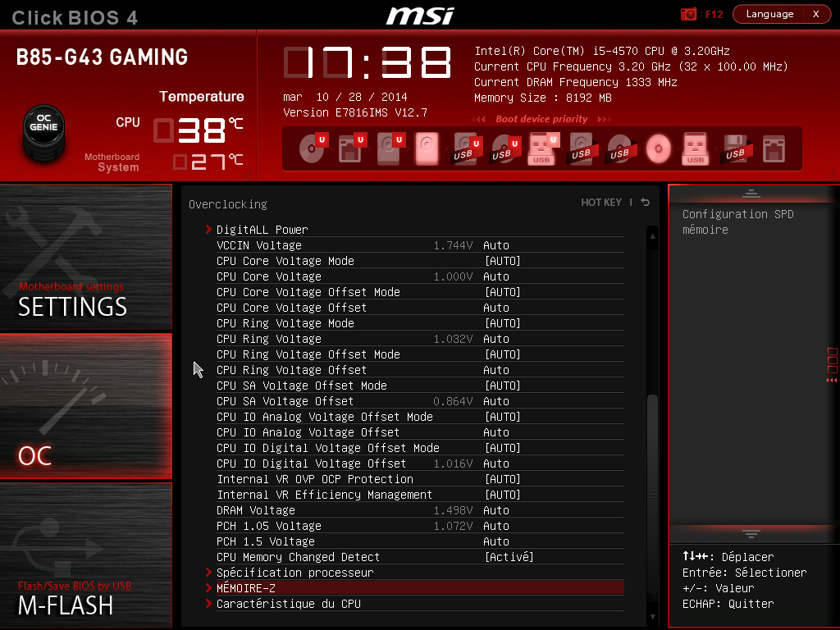This screenshot has height=630, width=840.
Task: Select the UEFI USB CD/DVD boot icon
Action: point(504,149)
